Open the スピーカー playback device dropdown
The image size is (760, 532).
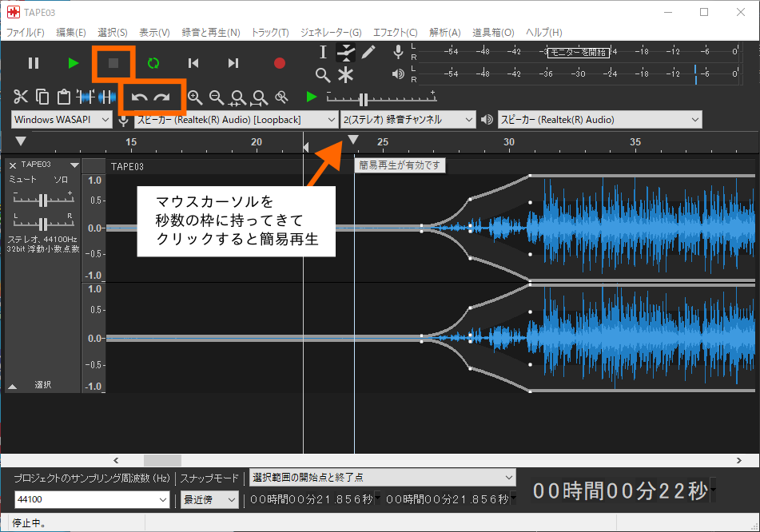tap(599, 120)
